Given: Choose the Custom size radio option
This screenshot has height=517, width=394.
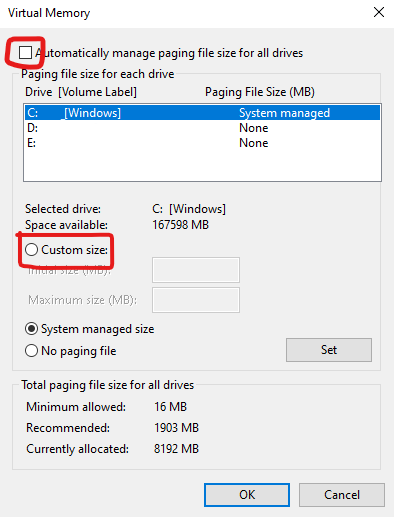Looking at the screenshot, I should point(32,250).
